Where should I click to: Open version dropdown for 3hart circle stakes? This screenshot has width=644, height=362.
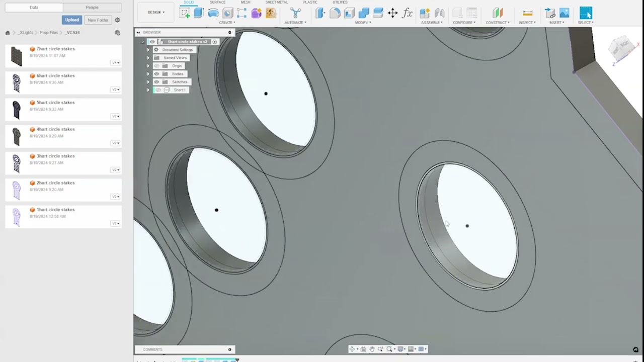tap(116, 170)
